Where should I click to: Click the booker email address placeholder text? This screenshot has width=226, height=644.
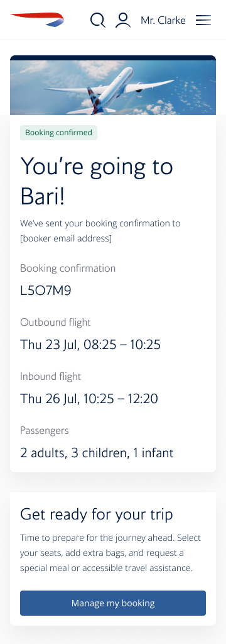coord(66,238)
